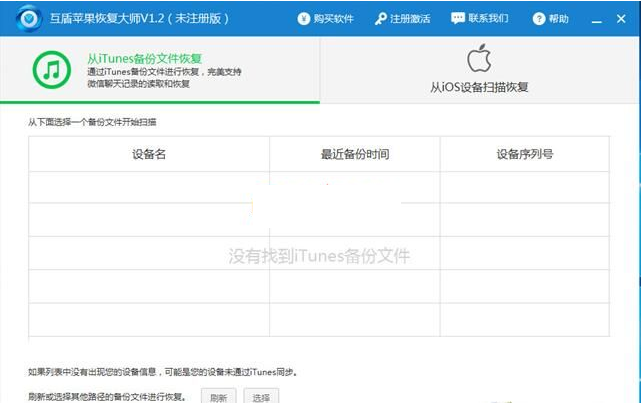Minimize the recovery app window
This screenshot has width=641, height=403.
597,19
